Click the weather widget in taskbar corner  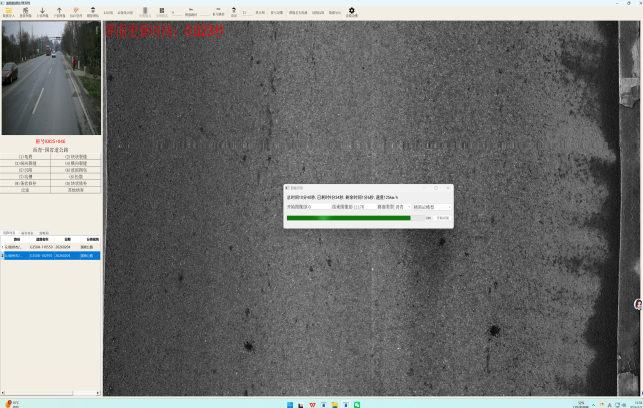coord(11,404)
